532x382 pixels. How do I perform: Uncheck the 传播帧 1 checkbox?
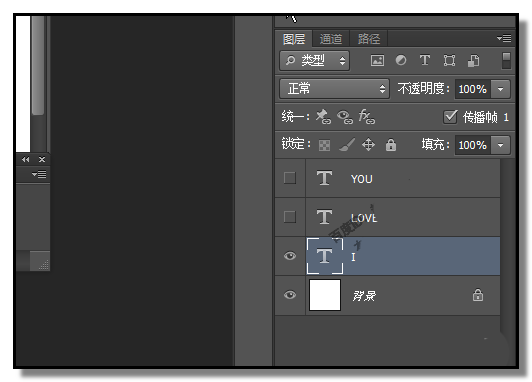pyautogui.click(x=450, y=117)
